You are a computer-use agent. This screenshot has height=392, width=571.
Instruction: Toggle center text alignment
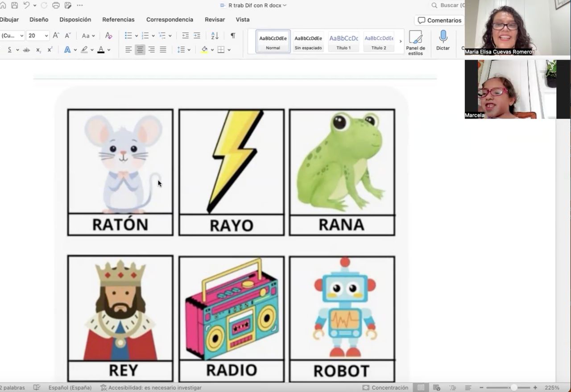pos(140,50)
